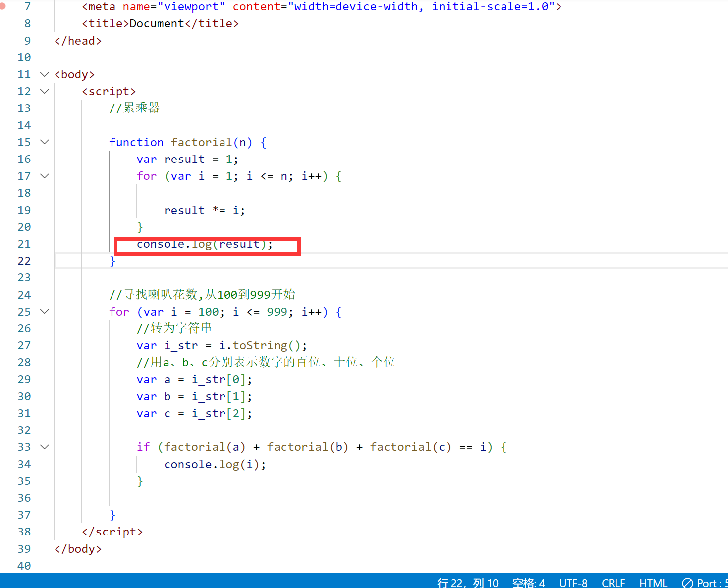Click line number 22 in gutter
Viewport: 728px width, 588px height.
24,261
